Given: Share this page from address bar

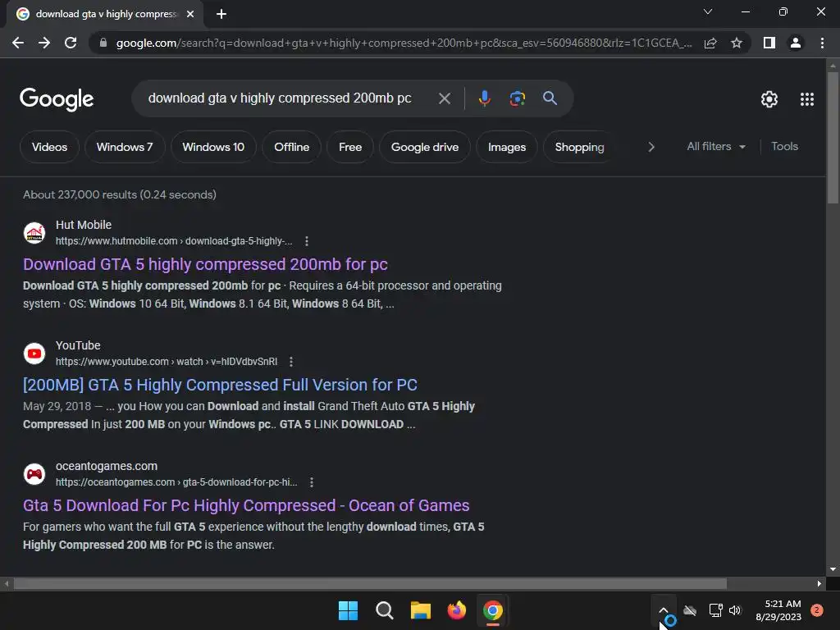Looking at the screenshot, I should tap(710, 43).
